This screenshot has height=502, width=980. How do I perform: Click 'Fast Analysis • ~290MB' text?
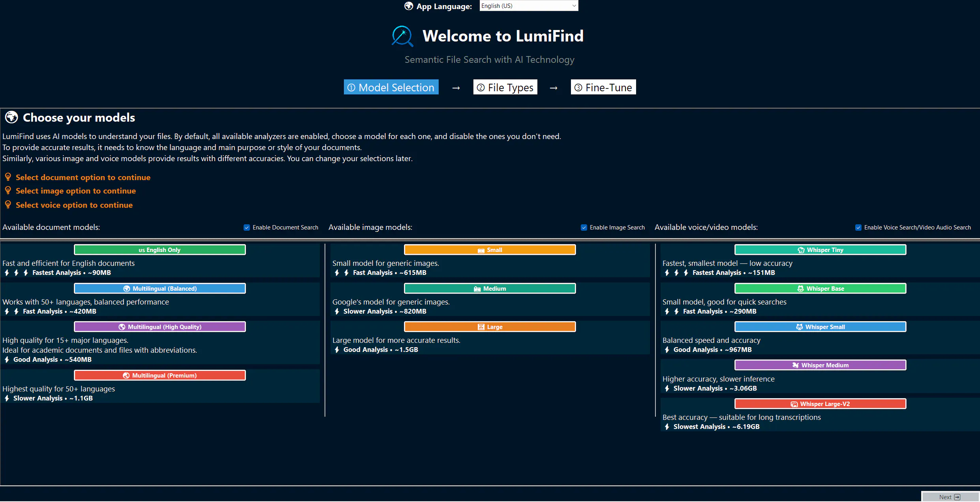(x=720, y=311)
